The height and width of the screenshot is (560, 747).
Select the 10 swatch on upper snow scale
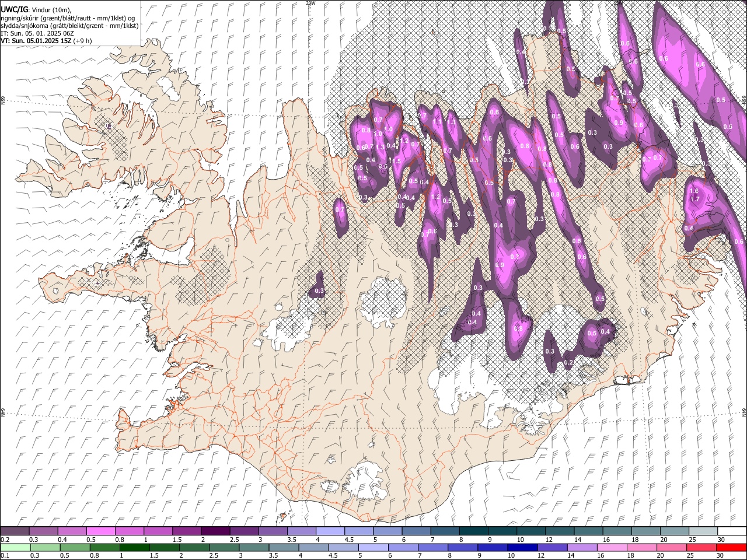coord(530,531)
